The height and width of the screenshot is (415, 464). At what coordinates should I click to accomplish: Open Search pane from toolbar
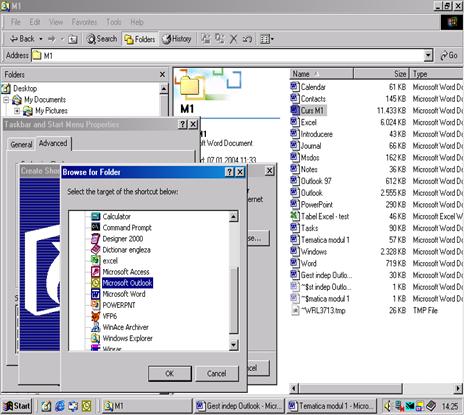102,39
